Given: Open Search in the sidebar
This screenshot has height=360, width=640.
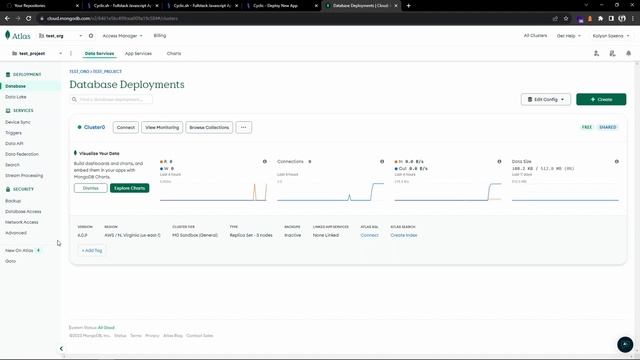Looking at the screenshot, I should coord(12,164).
